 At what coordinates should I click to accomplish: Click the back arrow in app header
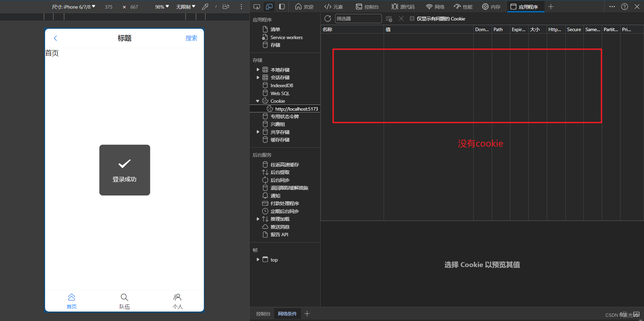click(x=55, y=38)
